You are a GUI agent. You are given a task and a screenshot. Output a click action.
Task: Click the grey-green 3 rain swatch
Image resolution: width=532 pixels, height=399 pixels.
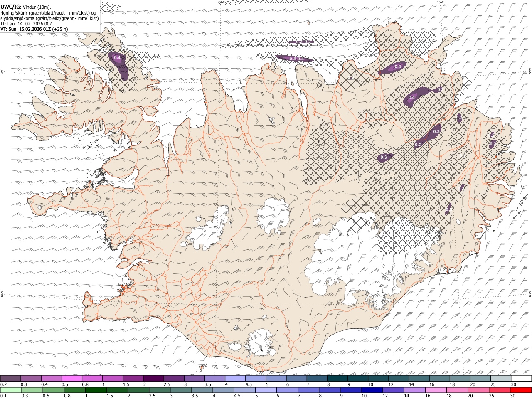pos(181,390)
